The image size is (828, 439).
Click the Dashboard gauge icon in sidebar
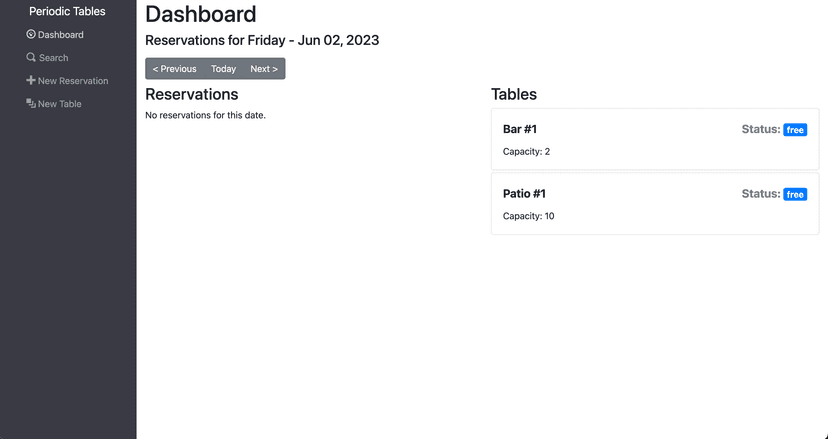tap(31, 35)
